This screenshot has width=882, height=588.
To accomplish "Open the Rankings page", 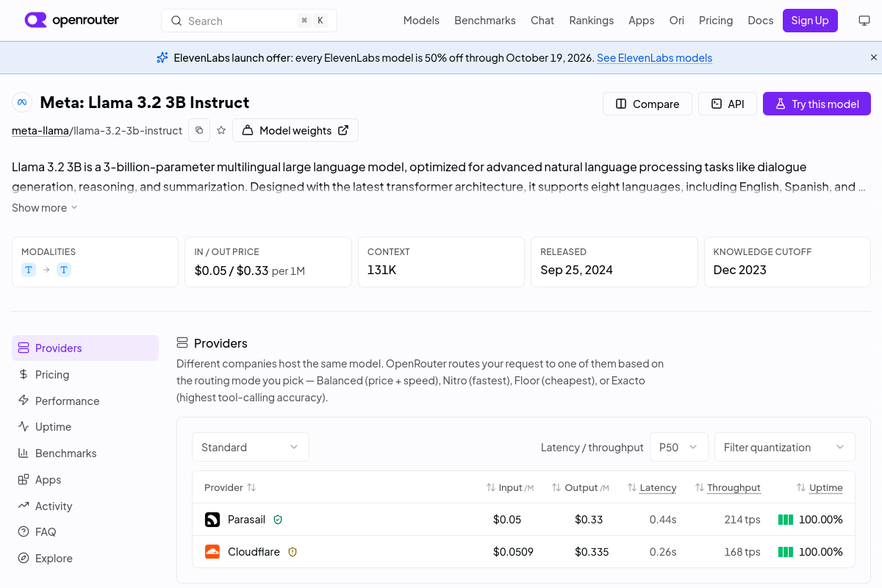I will (x=591, y=21).
